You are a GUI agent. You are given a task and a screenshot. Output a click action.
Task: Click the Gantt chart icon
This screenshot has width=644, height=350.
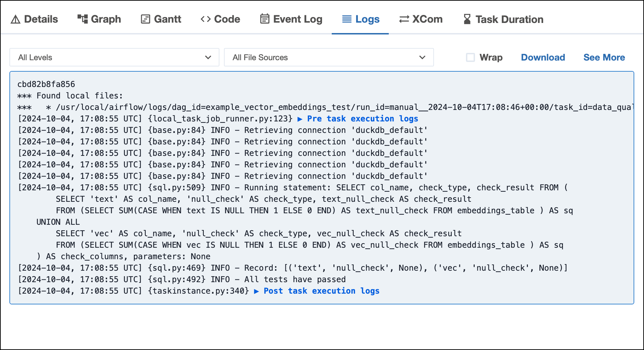(145, 19)
